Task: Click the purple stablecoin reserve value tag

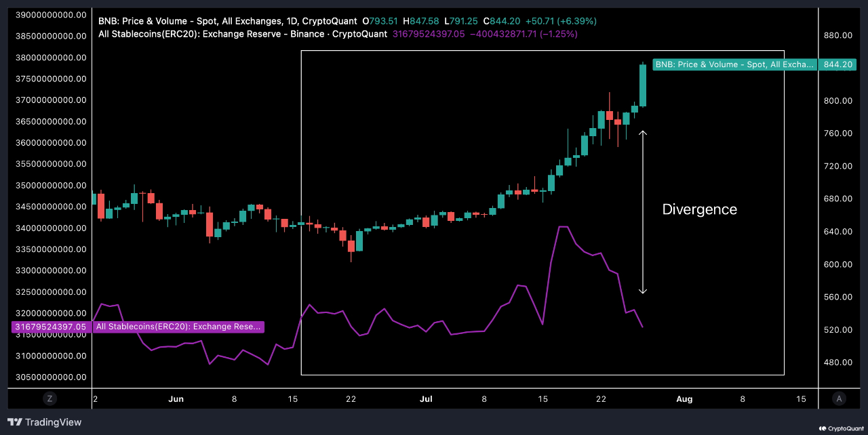Action: tap(50, 327)
